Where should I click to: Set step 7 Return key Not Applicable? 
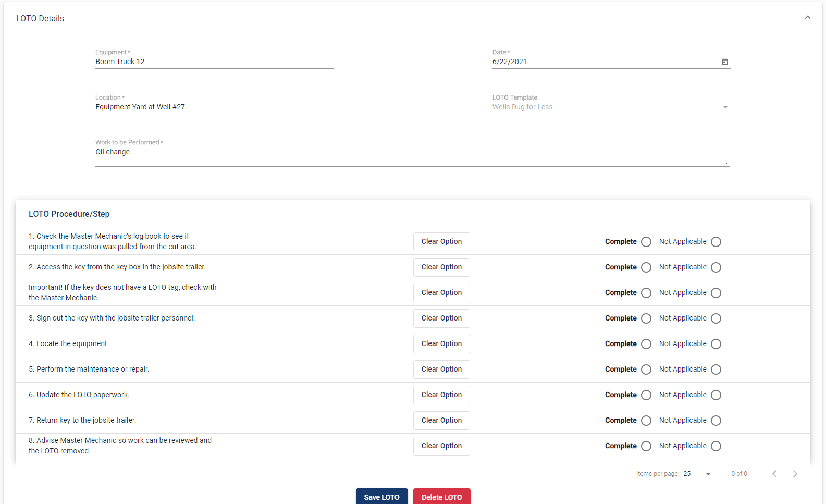pyautogui.click(x=716, y=421)
